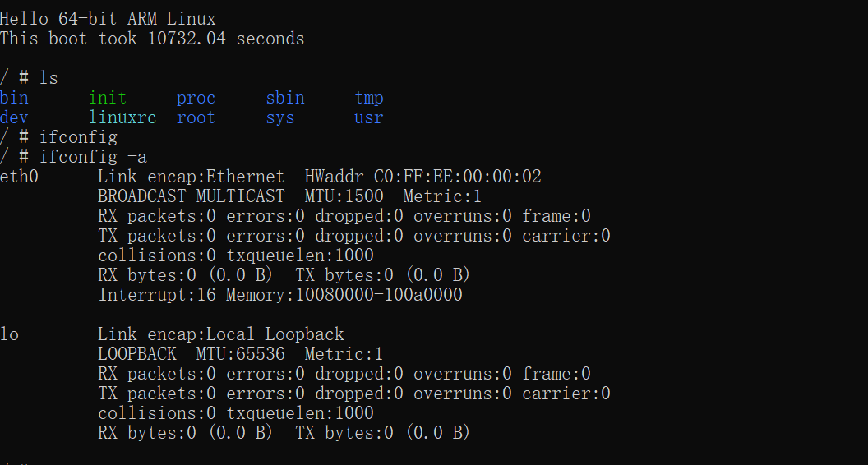Viewport: 868px width, 465px height.
Task: Click the 'linuxrc' symlink name
Action: click(x=122, y=118)
